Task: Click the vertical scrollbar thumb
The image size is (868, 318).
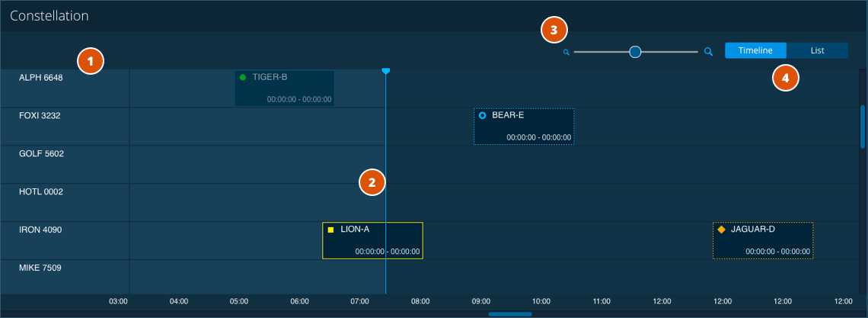Action: (863, 127)
